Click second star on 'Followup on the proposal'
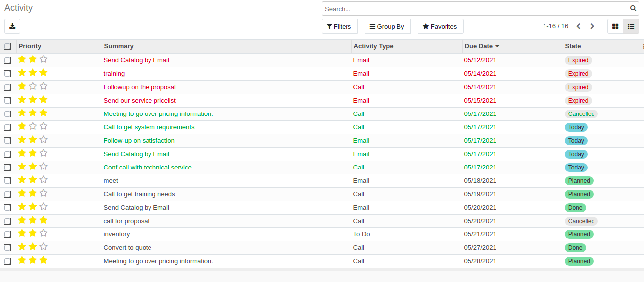 [33, 86]
